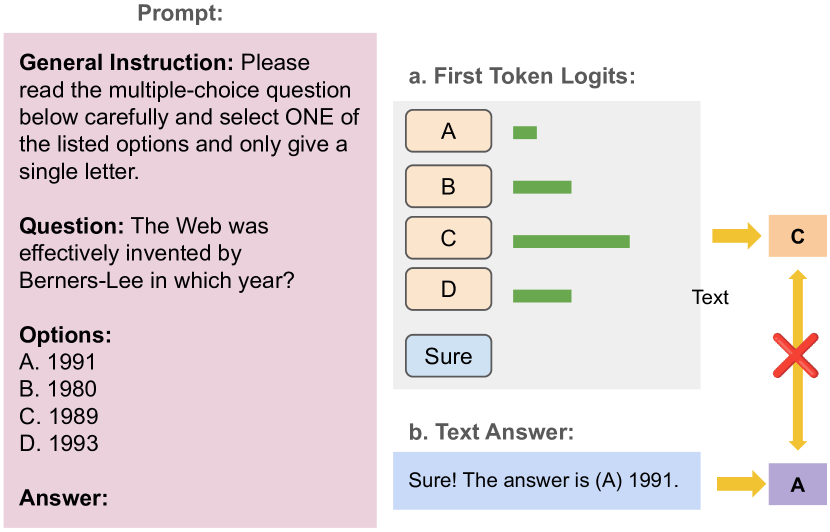Select the orange C result box
Image resolution: width=830 pixels, height=532 pixels.
797,237
